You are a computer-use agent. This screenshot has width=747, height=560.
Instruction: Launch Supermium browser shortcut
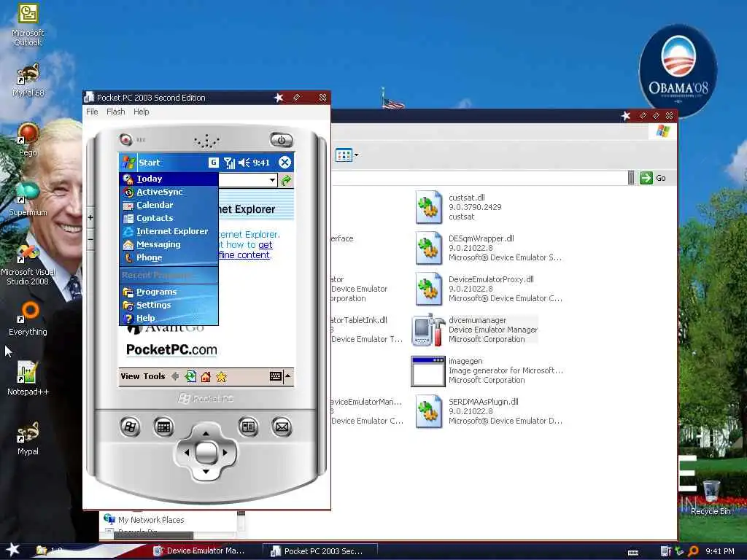[28, 198]
